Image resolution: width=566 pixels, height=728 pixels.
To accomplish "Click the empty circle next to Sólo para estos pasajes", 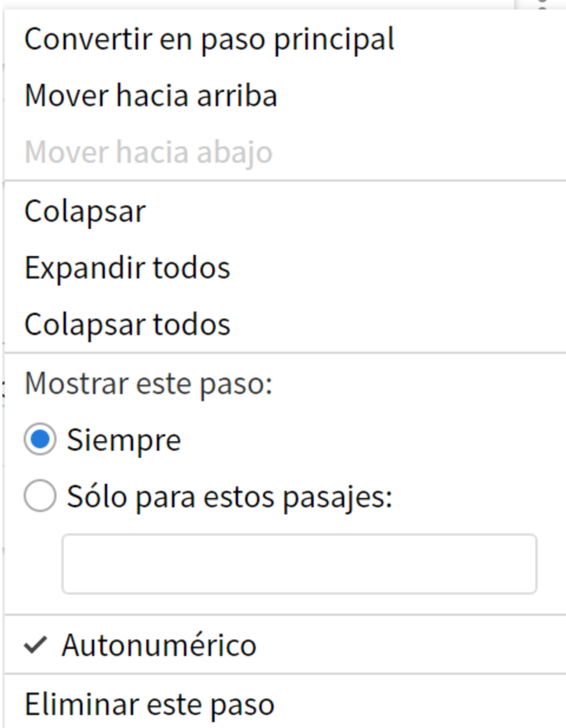I will [x=40, y=496].
